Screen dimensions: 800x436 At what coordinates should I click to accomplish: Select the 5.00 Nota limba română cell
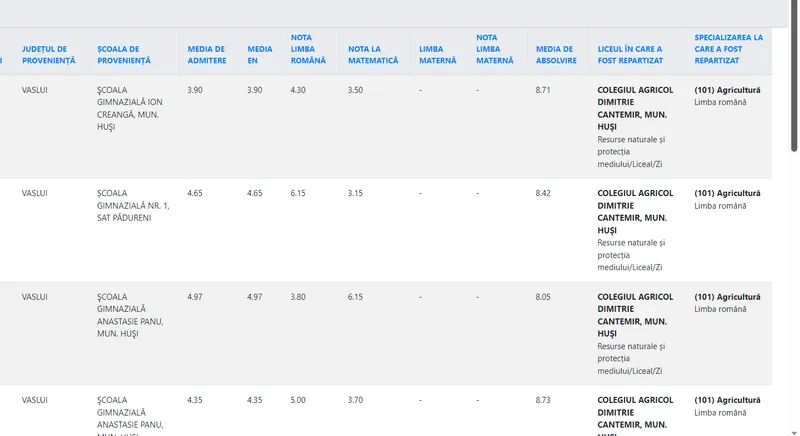[x=298, y=400]
